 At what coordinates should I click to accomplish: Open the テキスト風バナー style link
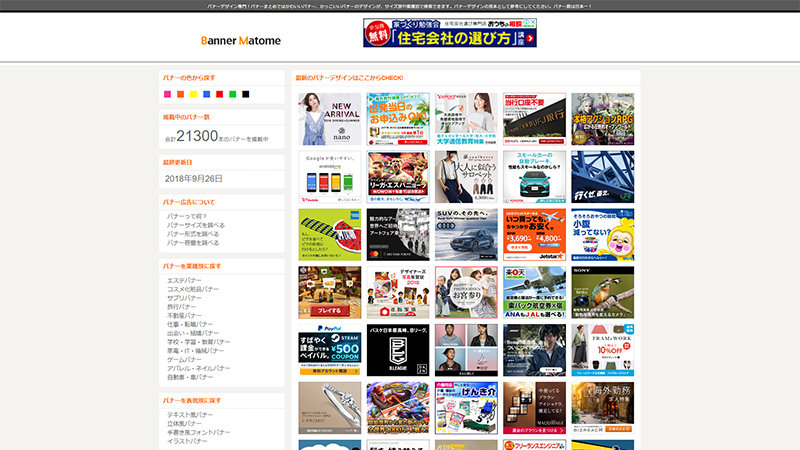point(190,415)
